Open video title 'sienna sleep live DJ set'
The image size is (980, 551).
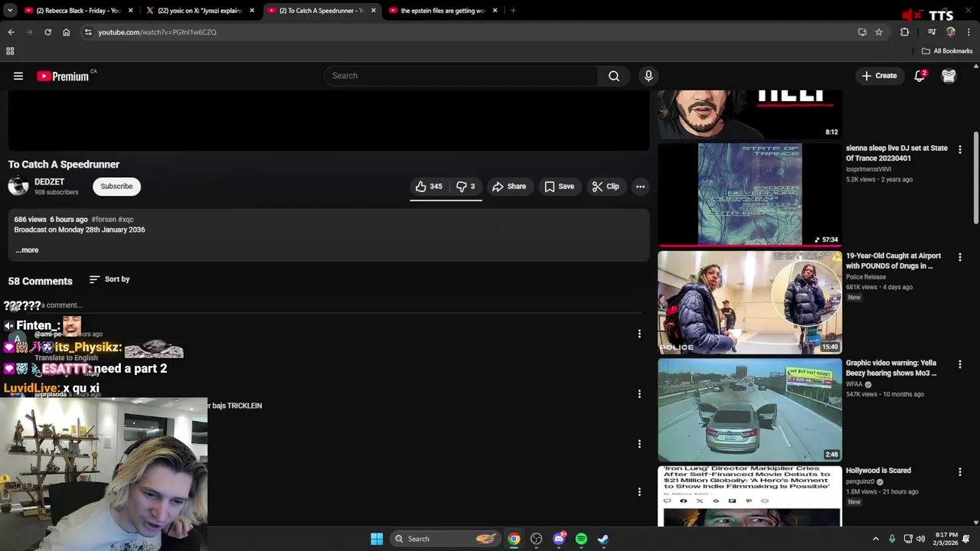tap(897, 153)
